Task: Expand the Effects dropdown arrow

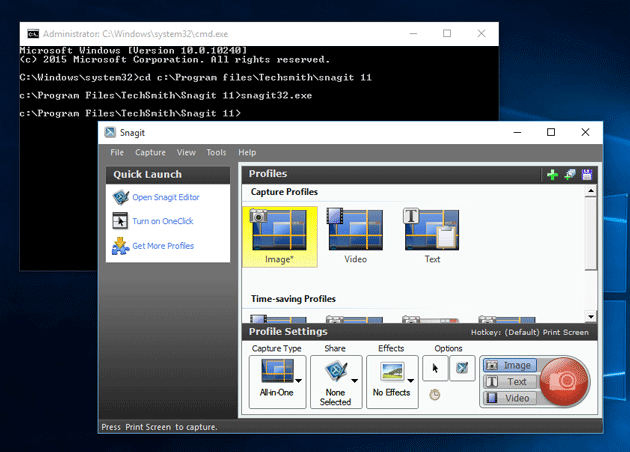Action: [411, 380]
